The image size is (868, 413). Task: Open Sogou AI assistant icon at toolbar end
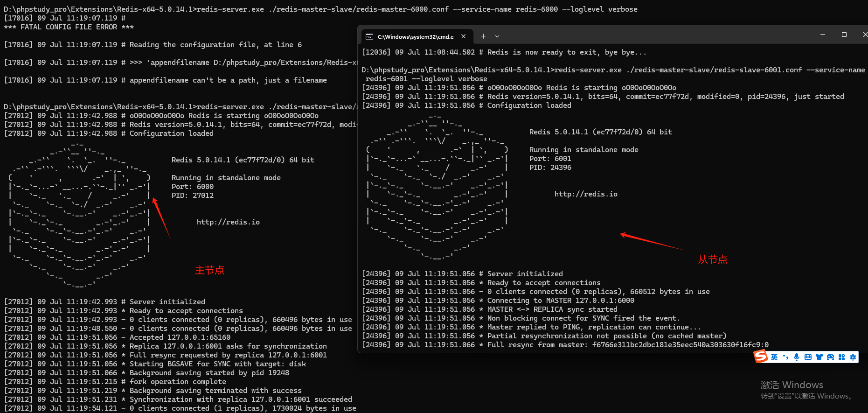[x=853, y=357]
